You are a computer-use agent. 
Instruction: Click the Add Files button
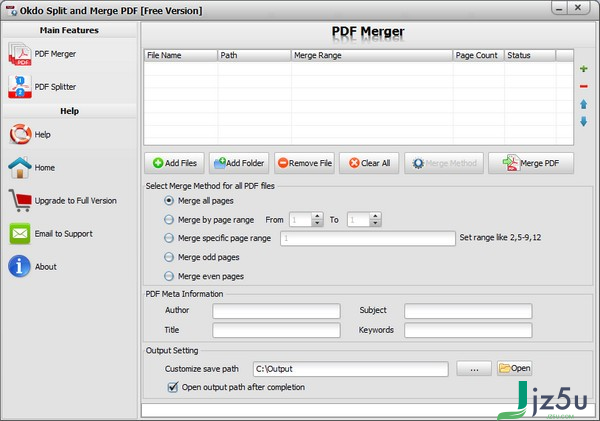[174, 163]
